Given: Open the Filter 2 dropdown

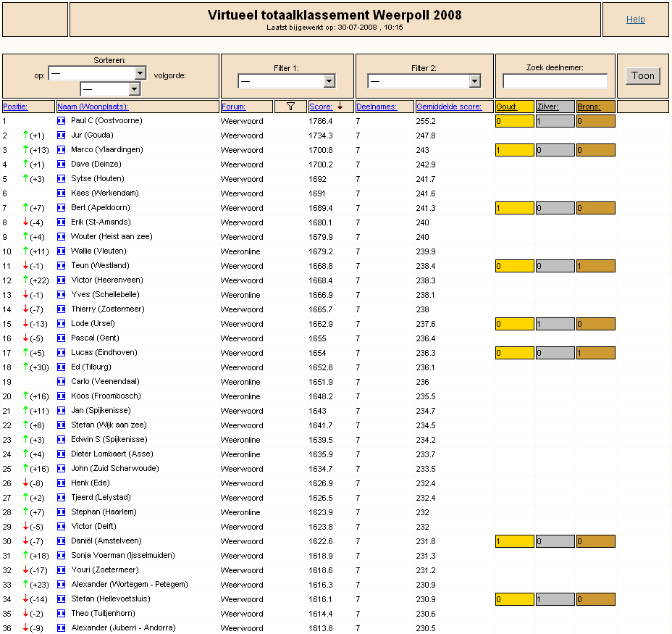Looking at the screenshot, I should tap(424, 80).
